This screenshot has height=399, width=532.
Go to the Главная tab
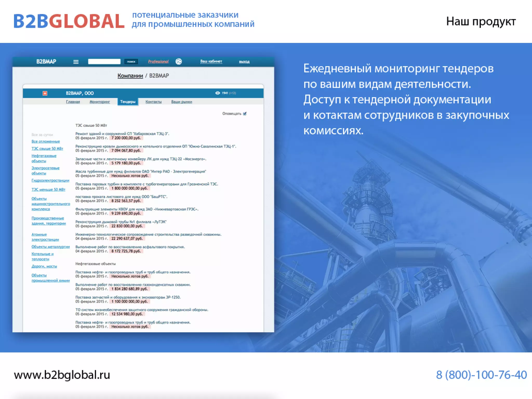(73, 102)
